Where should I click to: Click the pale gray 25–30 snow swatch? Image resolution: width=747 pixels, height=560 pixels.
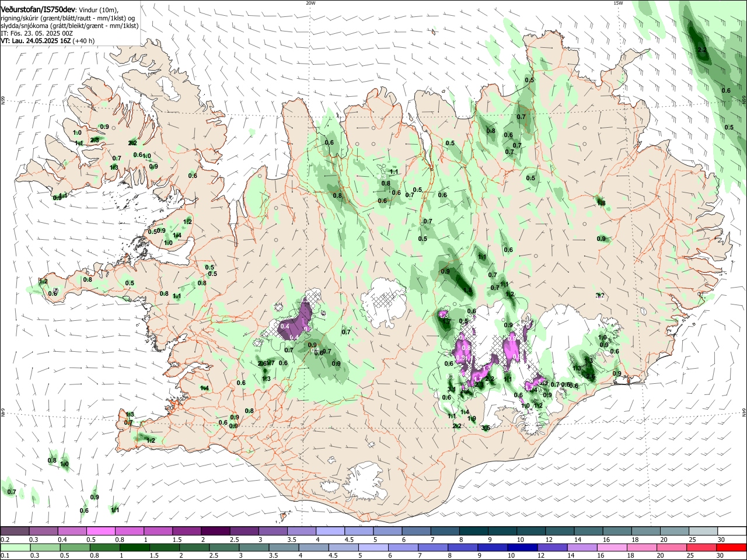coord(703,531)
